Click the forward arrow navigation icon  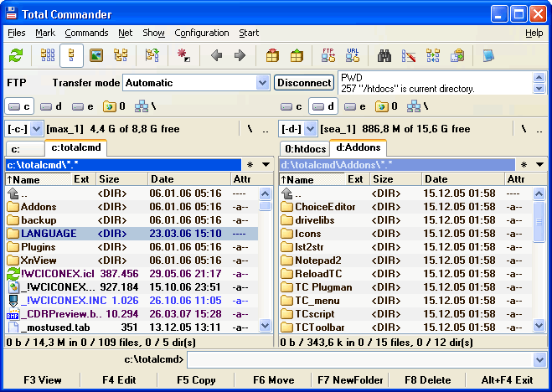click(240, 56)
